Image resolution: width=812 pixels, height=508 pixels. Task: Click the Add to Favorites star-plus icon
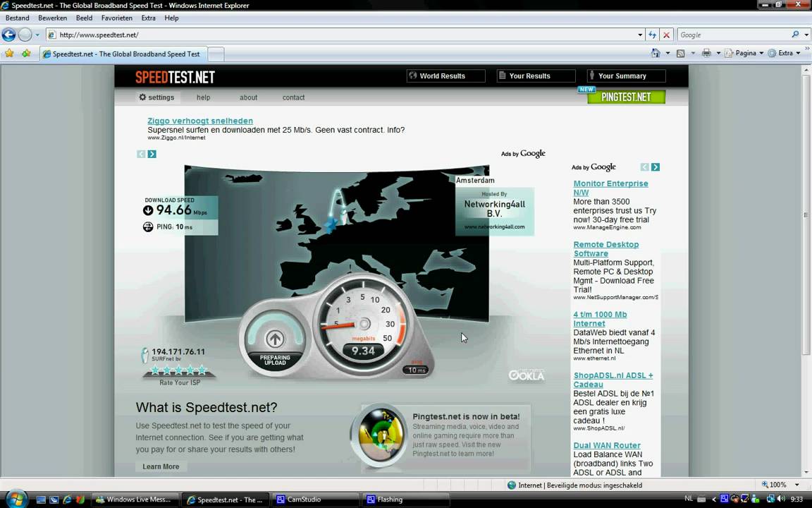click(x=26, y=53)
